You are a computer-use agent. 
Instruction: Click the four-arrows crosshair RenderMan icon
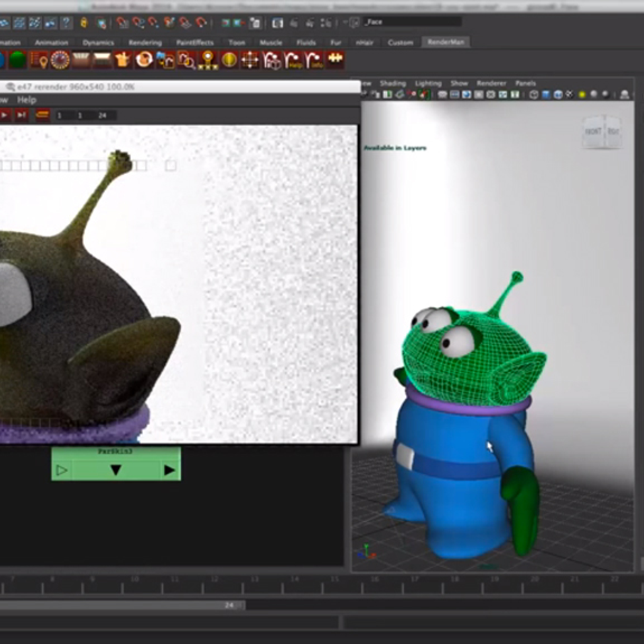click(250, 60)
